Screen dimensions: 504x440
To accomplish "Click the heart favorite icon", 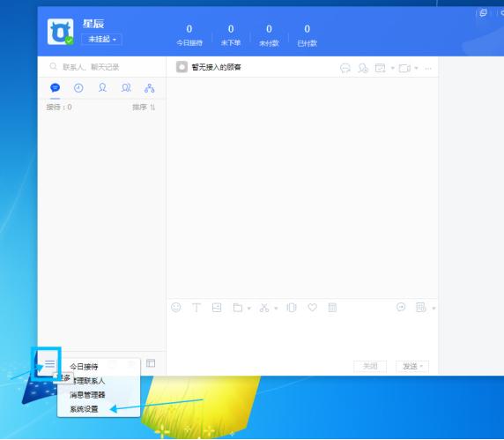I will (313, 308).
